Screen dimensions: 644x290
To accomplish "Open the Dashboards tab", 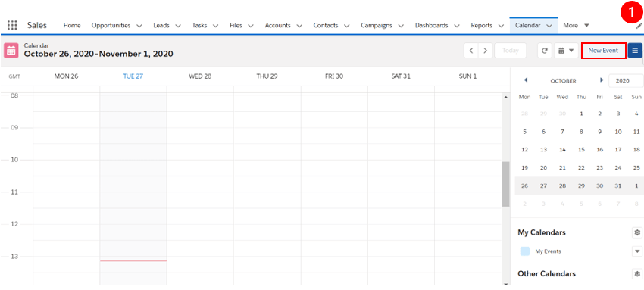I will point(432,25).
